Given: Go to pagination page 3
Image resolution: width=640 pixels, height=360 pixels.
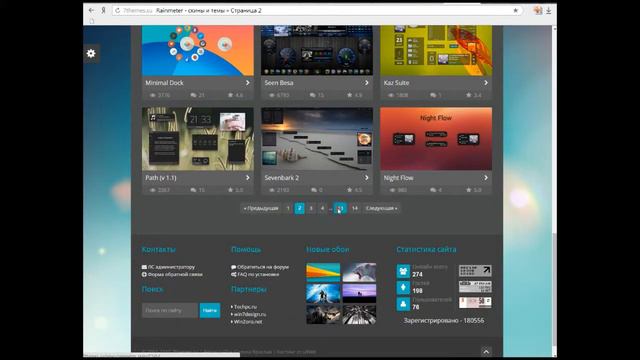Looking at the screenshot, I should pos(311,208).
